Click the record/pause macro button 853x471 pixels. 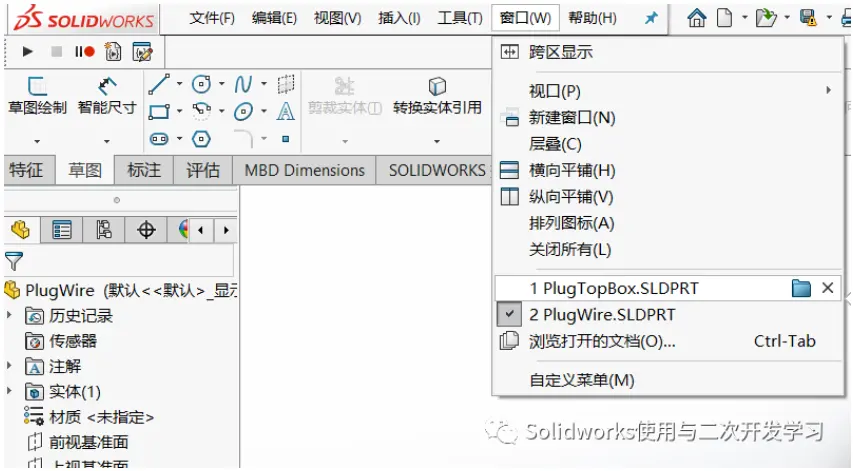coord(85,52)
